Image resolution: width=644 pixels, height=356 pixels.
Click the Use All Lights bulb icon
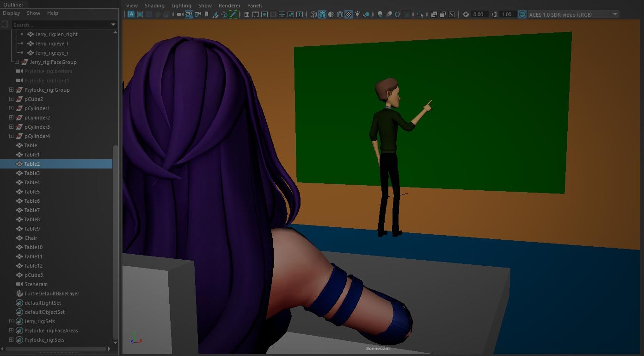click(357, 14)
